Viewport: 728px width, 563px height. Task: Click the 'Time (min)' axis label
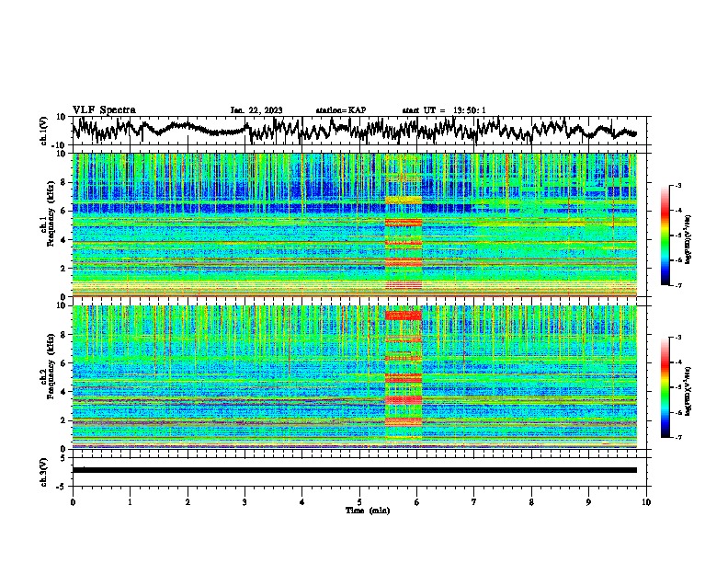click(368, 511)
